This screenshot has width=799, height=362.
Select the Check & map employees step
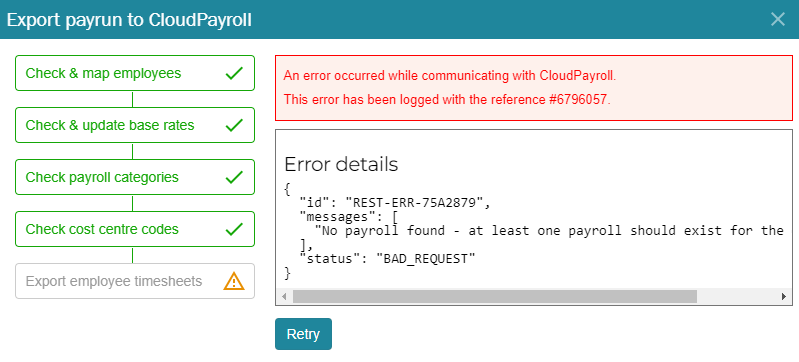[x=135, y=73]
